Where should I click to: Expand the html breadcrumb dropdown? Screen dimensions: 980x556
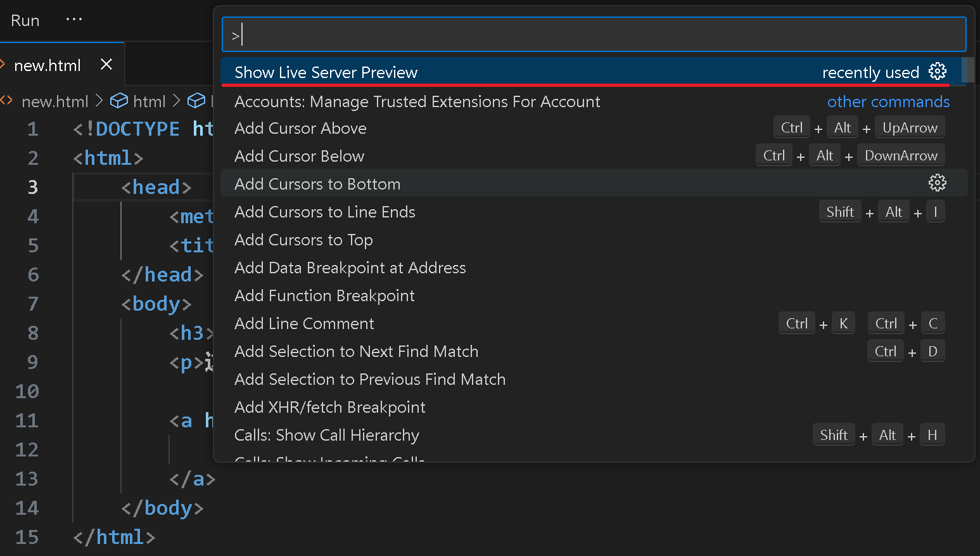pos(149,101)
